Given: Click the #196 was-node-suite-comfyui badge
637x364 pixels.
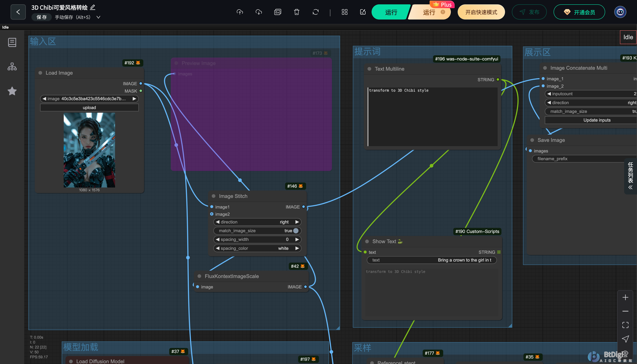Looking at the screenshot, I should 466,59.
